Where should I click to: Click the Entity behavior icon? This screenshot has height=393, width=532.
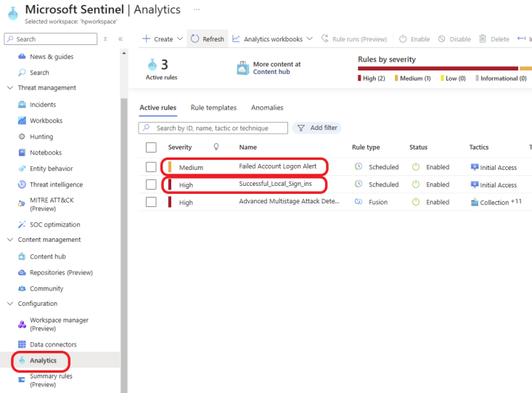click(22, 168)
